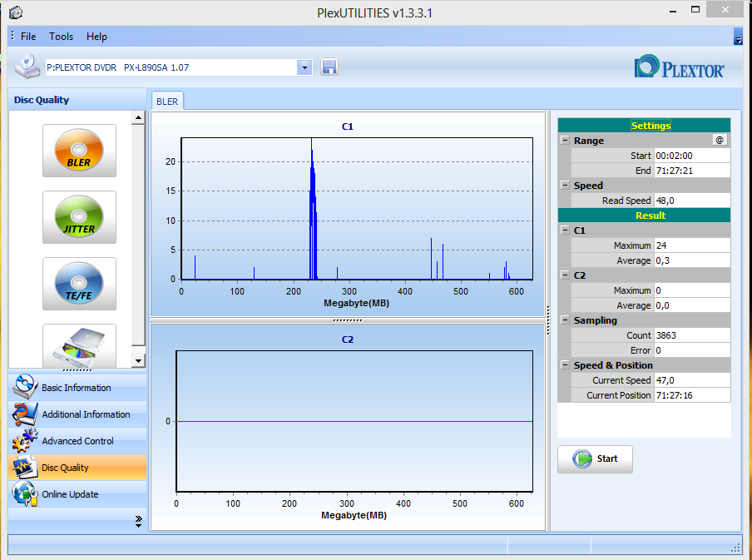Click the Disc Quality chart icon
The height and width of the screenshot is (560, 752).
[25, 468]
